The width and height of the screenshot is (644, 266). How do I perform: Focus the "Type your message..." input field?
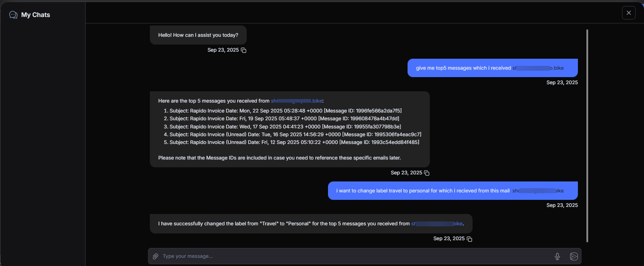coord(353,256)
